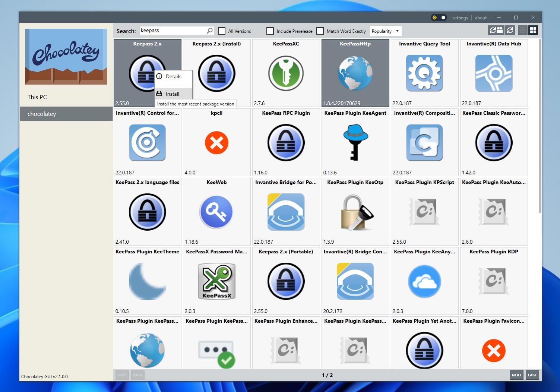Open KeePass Plugin Yet Anot... padlock icon
Viewport: 560px width, 392px height.
tap(424, 350)
